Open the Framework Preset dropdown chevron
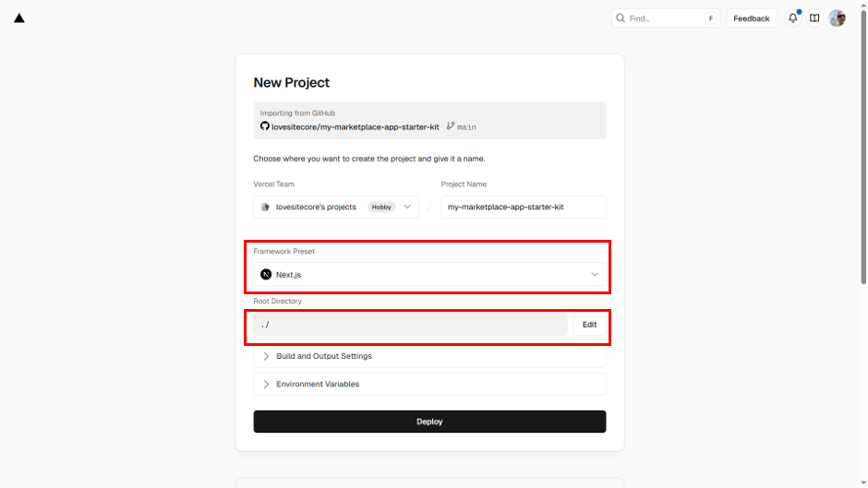Screen dimensions: 868x488 pyautogui.click(x=595, y=275)
